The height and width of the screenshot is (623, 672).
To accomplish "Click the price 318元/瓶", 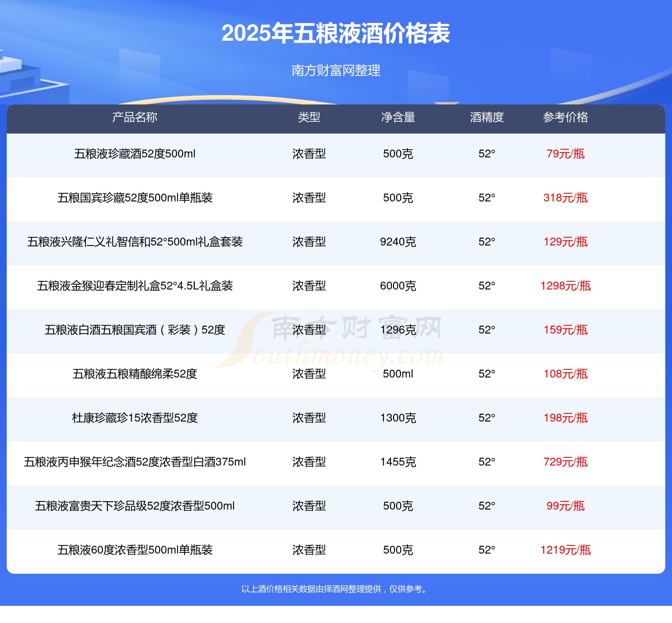I will pos(566,198).
